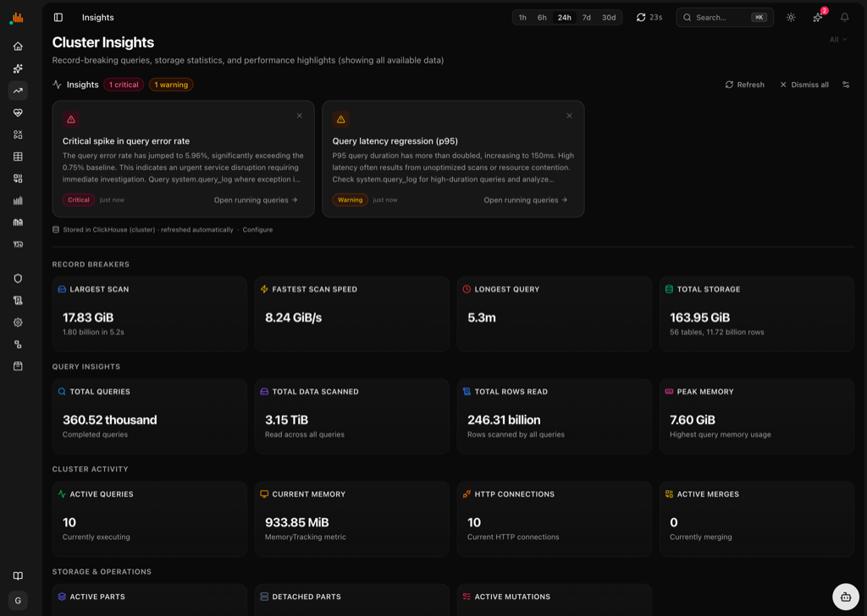The height and width of the screenshot is (616, 867).
Task: Open the HTTP Connections card
Action: pos(554,519)
